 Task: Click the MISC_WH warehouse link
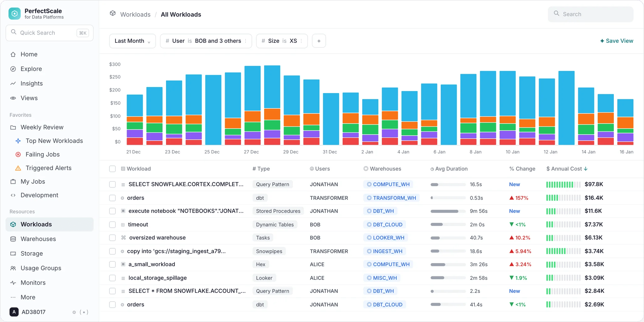382,278
